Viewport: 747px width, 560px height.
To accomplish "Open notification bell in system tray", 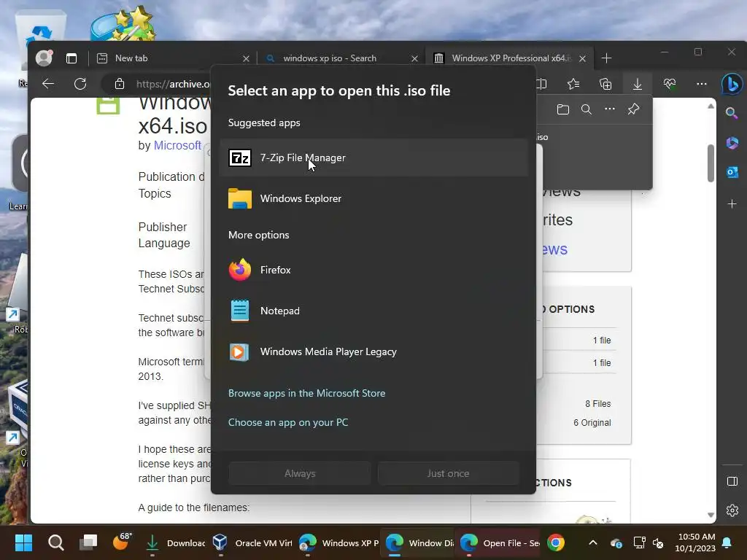I will coord(727,542).
